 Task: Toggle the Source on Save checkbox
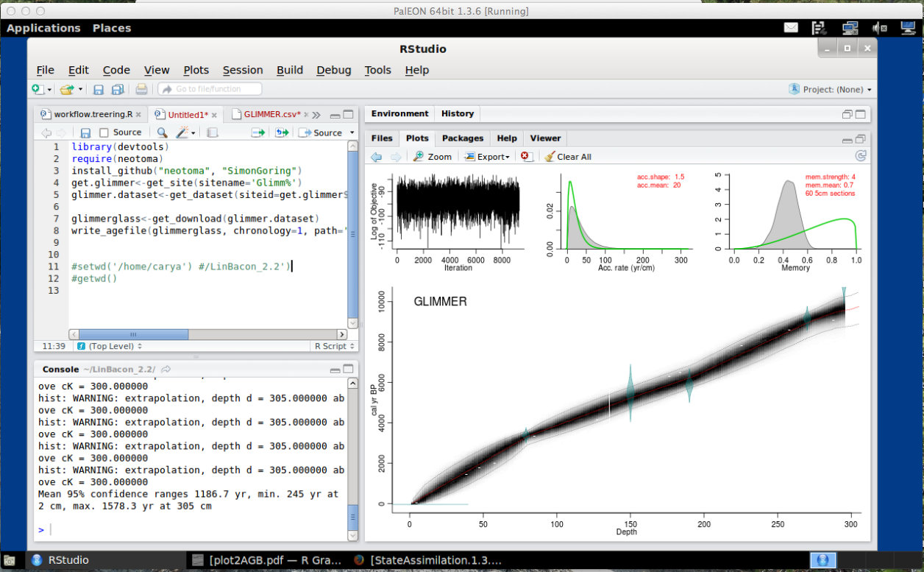tap(104, 133)
